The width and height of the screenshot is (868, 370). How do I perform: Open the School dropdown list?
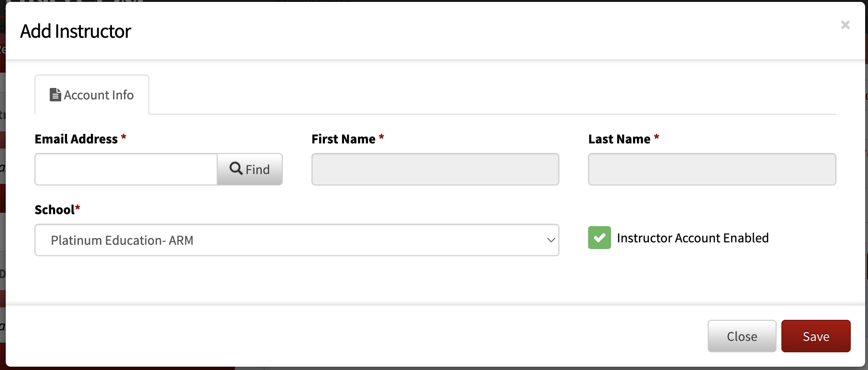click(x=297, y=240)
